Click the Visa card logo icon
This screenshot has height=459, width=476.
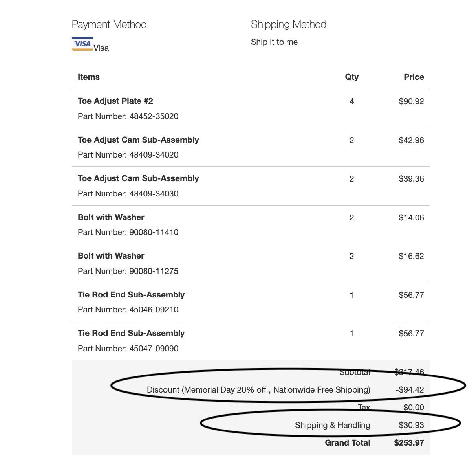[x=82, y=44]
